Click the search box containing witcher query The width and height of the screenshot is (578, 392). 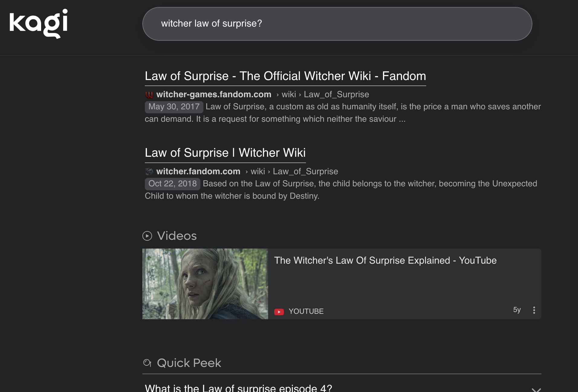tap(337, 24)
